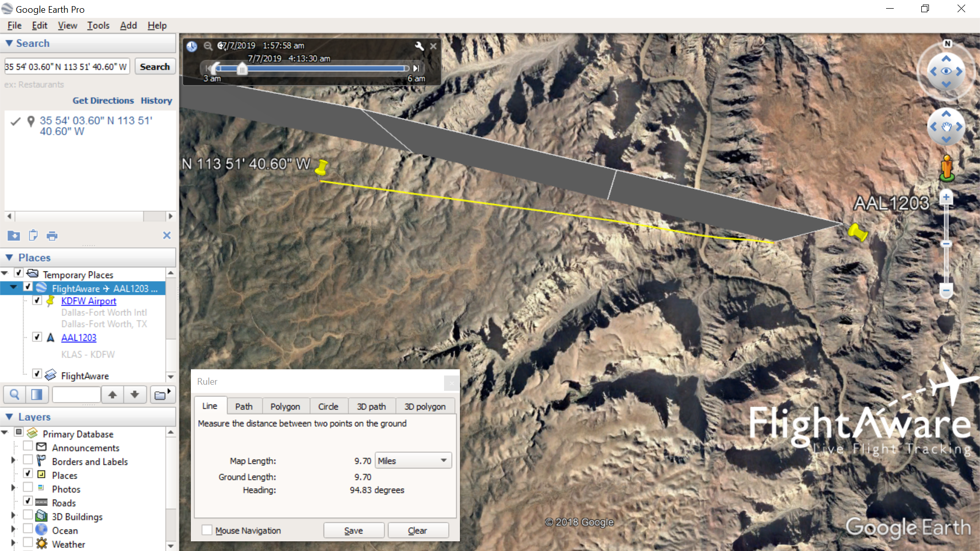This screenshot has width=980, height=551.
Task: Click the historical imagery clock icon
Action: pos(191,46)
